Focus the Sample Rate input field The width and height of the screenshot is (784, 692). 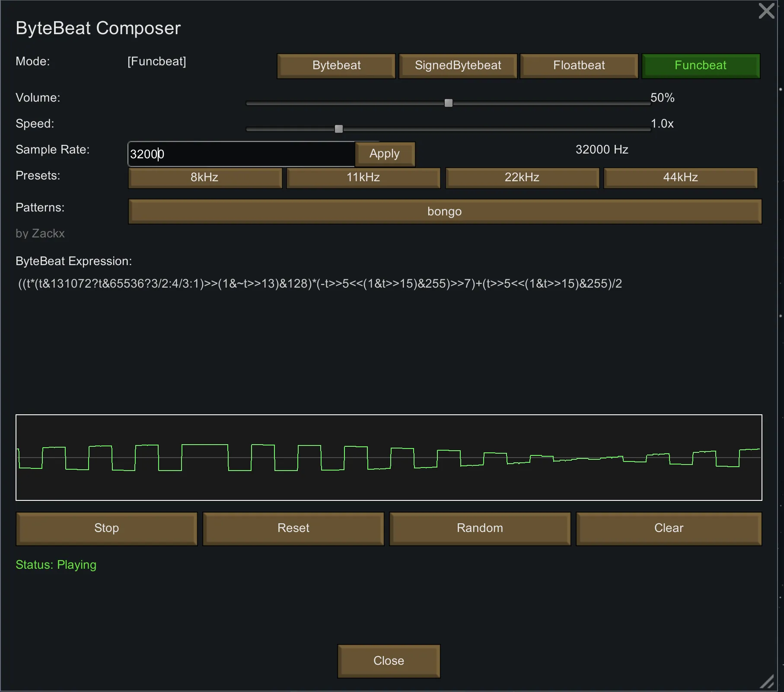tap(241, 154)
